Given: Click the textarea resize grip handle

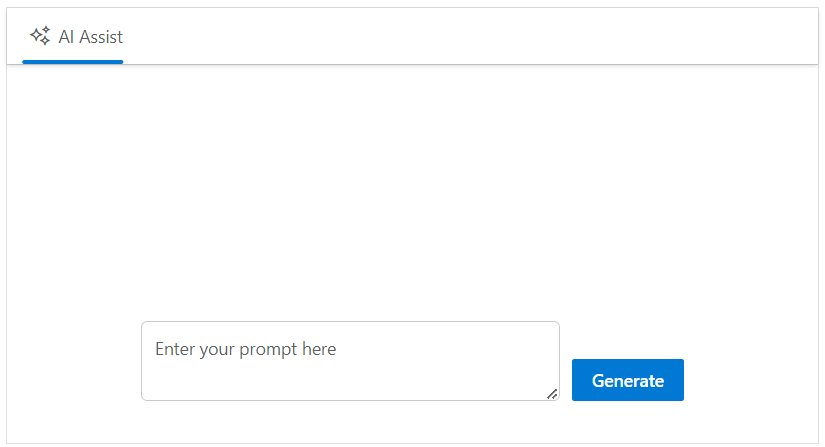Looking at the screenshot, I should [x=552, y=394].
